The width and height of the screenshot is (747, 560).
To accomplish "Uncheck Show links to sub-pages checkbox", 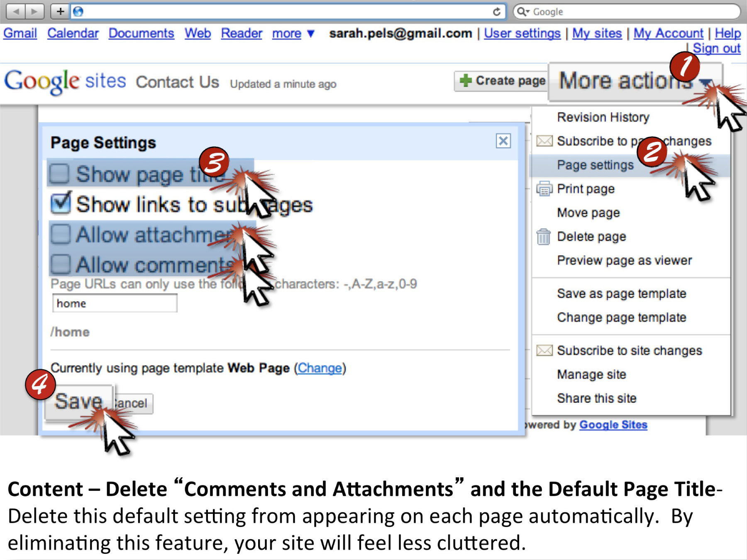I will point(61,203).
